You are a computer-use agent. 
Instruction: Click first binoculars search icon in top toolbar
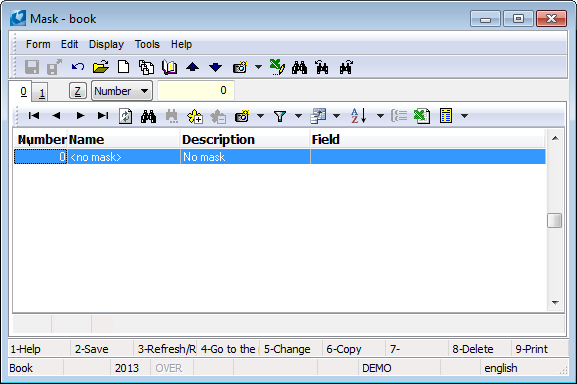point(299,67)
